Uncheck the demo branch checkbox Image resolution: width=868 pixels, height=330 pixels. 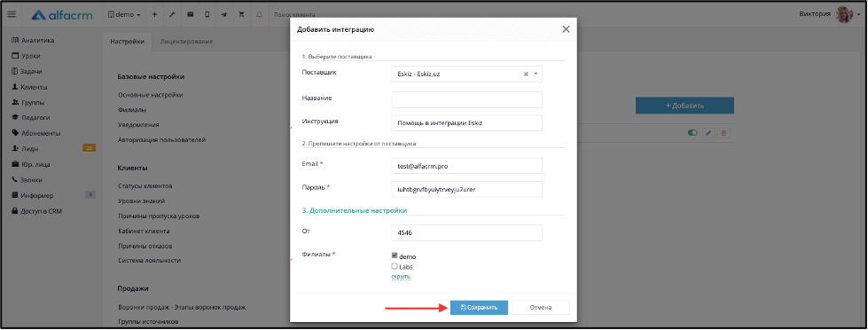coord(395,255)
